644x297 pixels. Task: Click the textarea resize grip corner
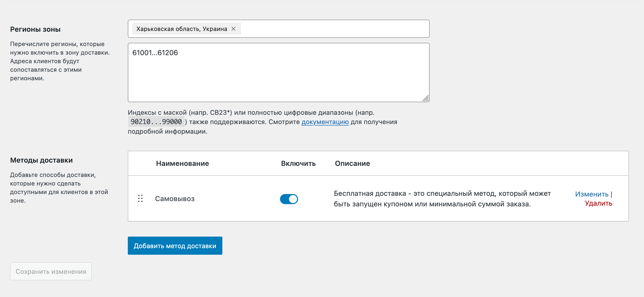tap(426, 98)
